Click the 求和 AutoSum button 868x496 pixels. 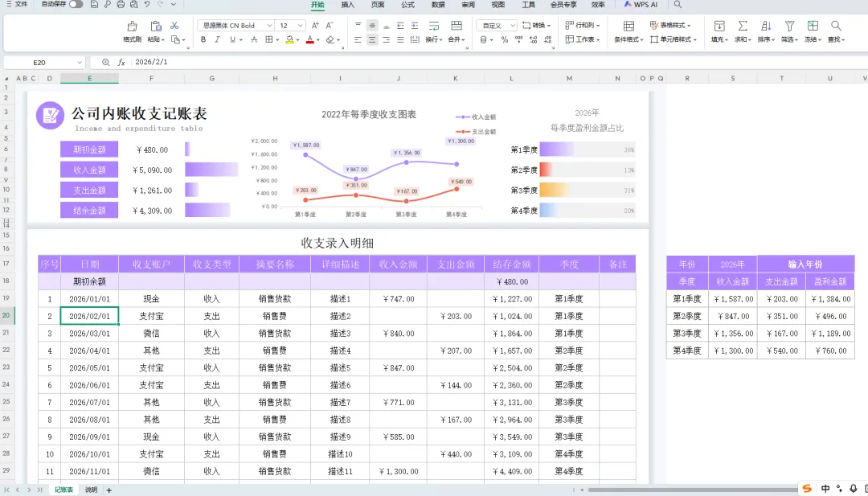tap(743, 32)
